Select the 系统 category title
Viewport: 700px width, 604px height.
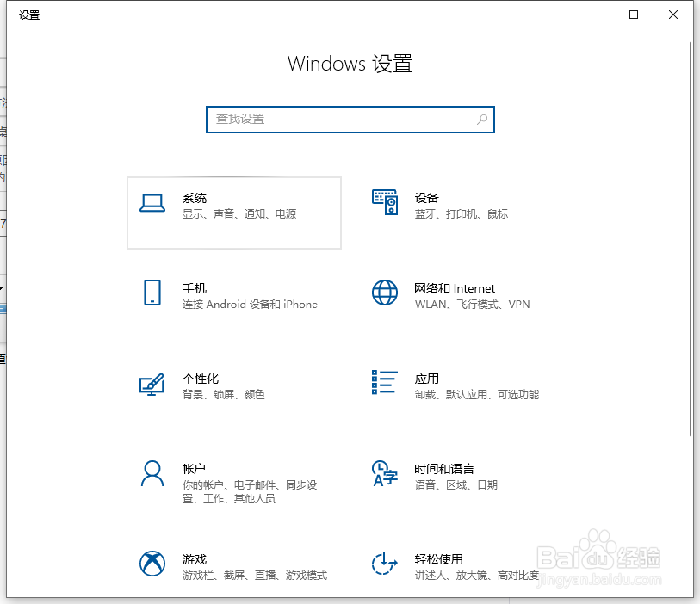click(x=195, y=198)
